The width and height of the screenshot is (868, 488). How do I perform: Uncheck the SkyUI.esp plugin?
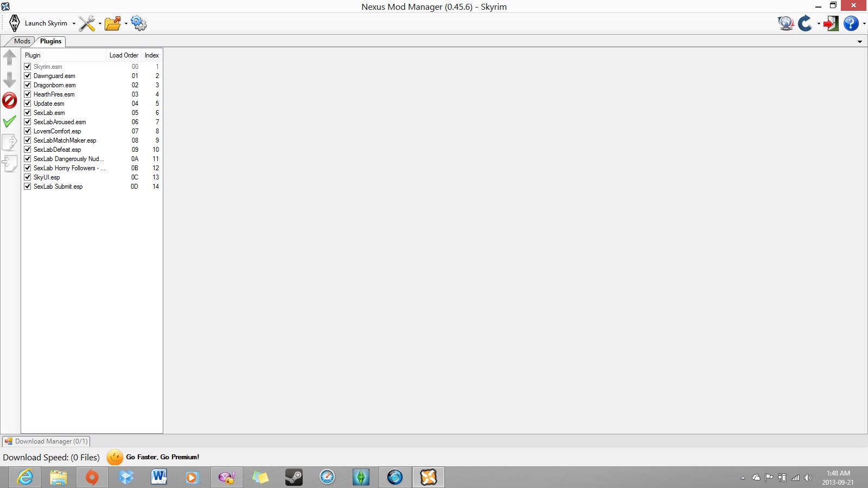click(x=28, y=177)
